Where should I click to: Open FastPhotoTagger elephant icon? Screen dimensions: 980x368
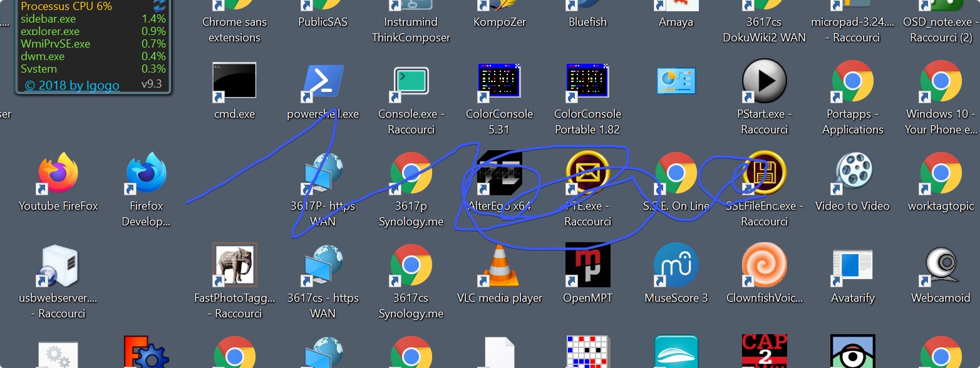coord(234,266)
